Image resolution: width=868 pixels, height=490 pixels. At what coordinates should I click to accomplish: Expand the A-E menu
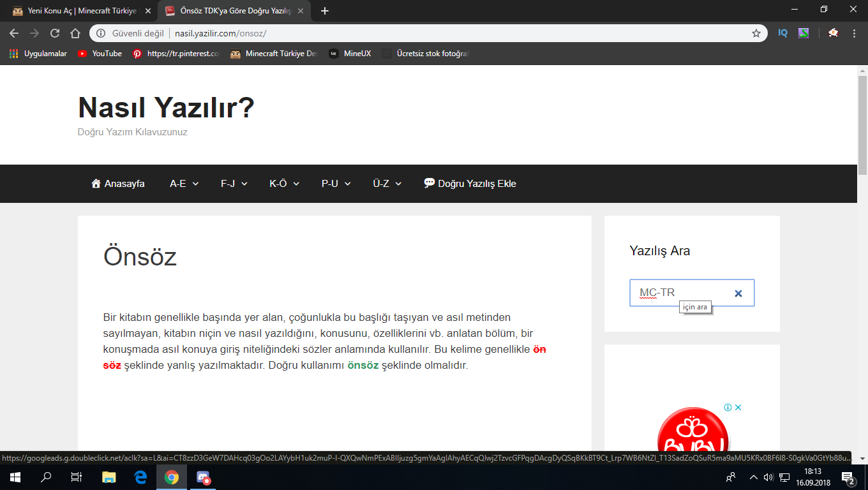point(184,184)
